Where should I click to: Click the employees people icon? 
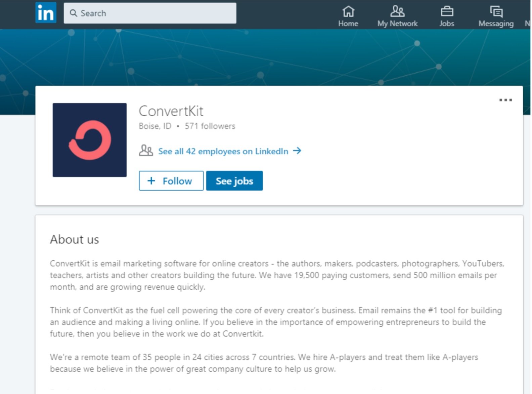click(146, 151)
